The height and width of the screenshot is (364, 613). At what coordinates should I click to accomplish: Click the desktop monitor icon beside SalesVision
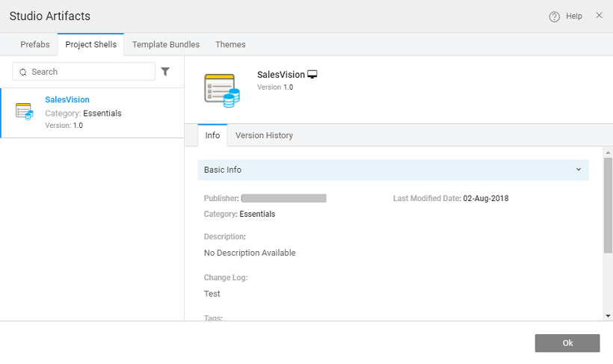(312, 75)
